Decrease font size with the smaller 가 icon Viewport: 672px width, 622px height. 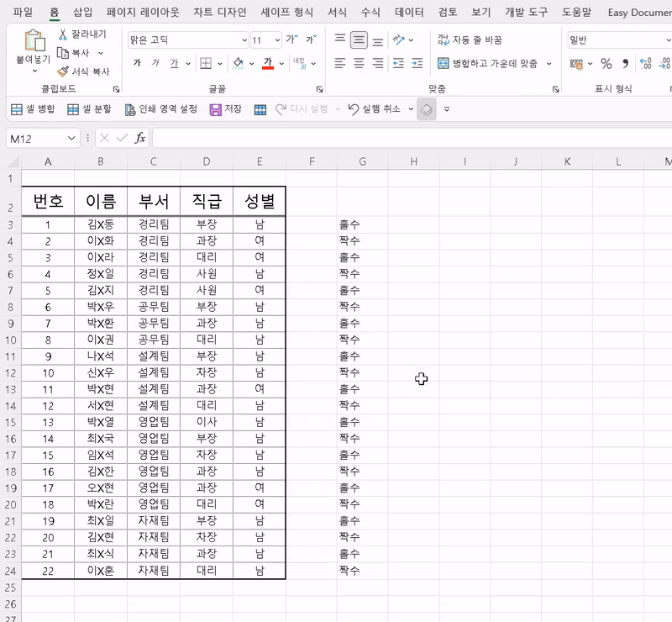pos(311,40)
